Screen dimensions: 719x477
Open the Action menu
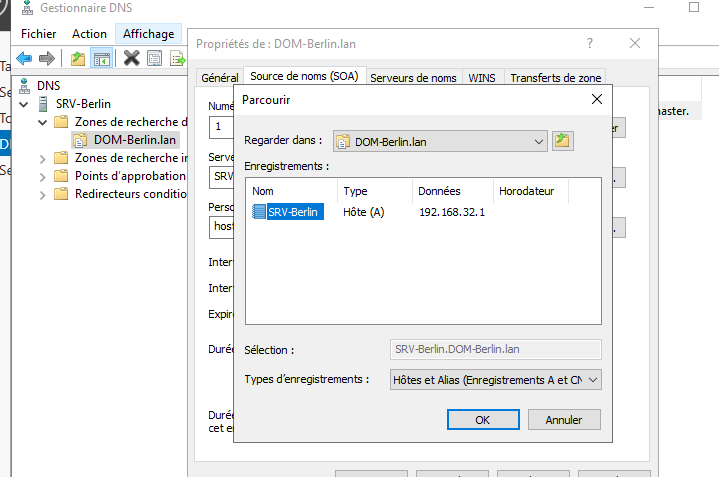click(89, 34)
